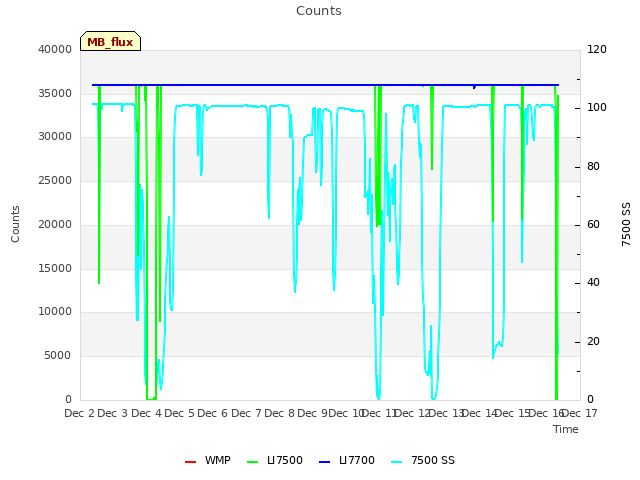Click the 25000 left axis tick label
This screenshot has width=640, height=480.
[x=55, y=180]
